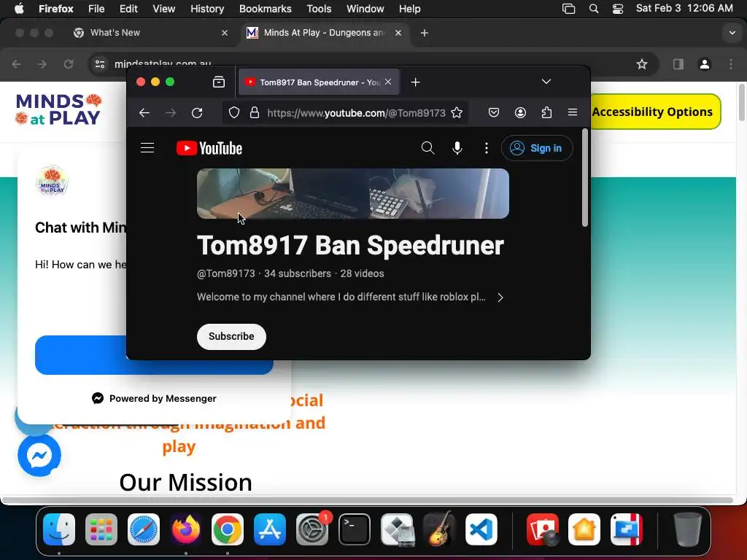Expand the Firefox list all tabs dropdown
Viewport: 747px width, 560px height.
click(546, 82)
